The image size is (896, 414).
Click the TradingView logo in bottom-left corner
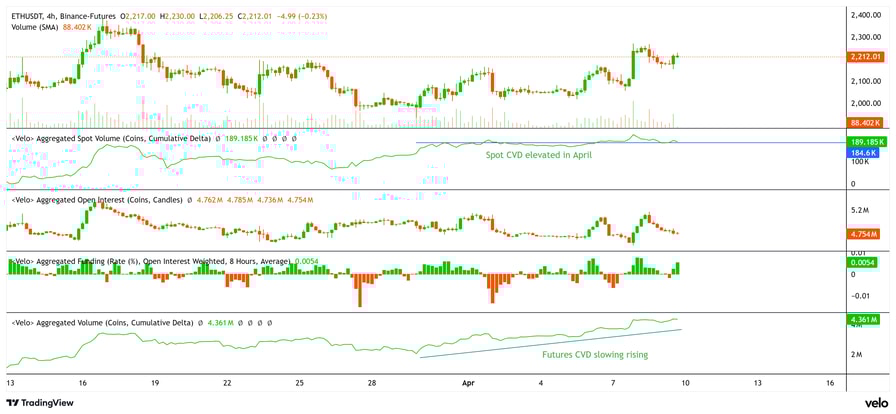coord(40,403)
